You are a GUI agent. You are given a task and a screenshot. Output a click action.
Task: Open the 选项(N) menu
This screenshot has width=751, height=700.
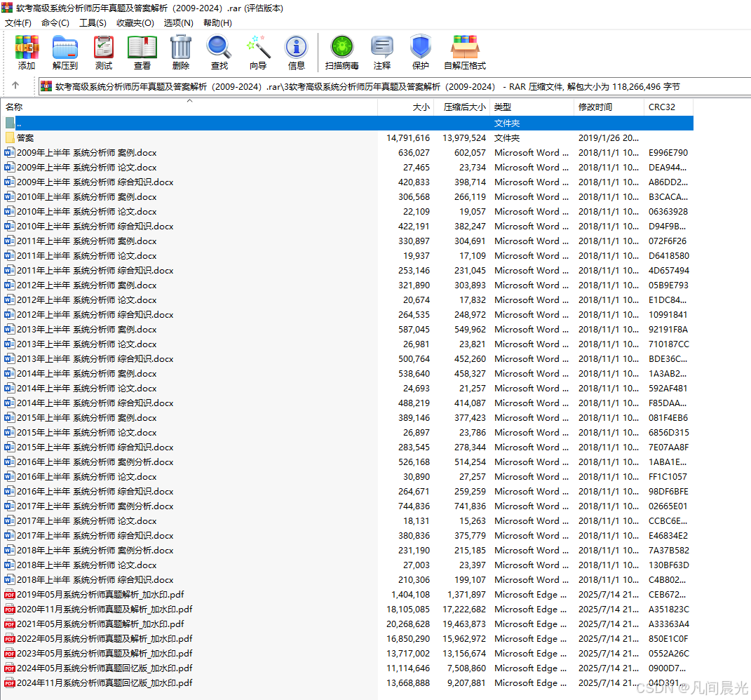[178, 23]
